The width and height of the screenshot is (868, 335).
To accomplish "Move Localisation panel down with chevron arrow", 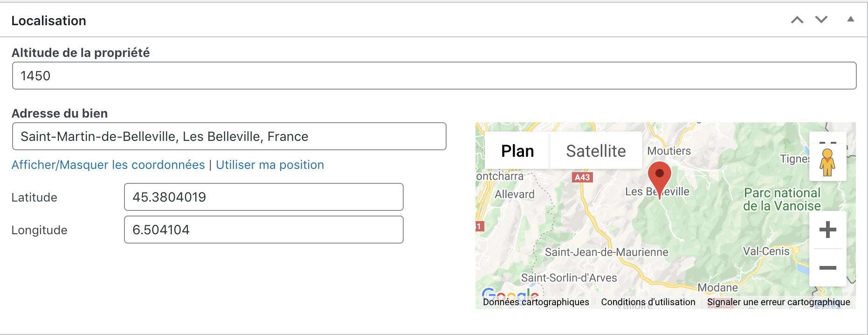I will [x=821, y=20].
